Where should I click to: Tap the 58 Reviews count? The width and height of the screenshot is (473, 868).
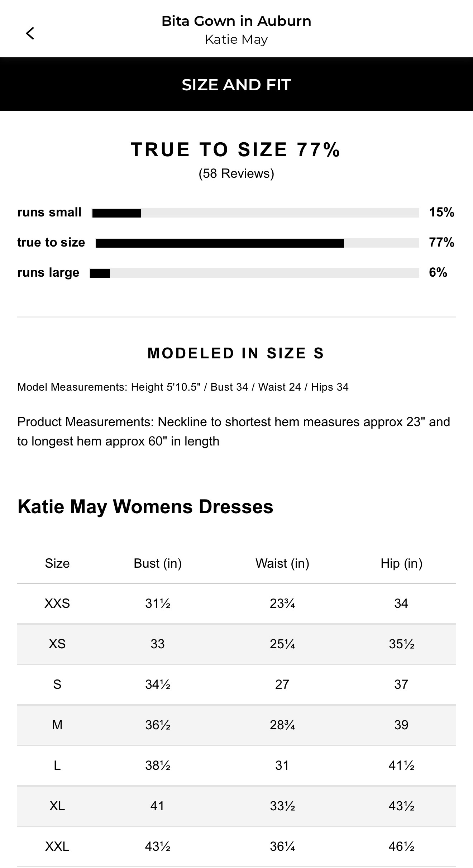click(236, 173)
